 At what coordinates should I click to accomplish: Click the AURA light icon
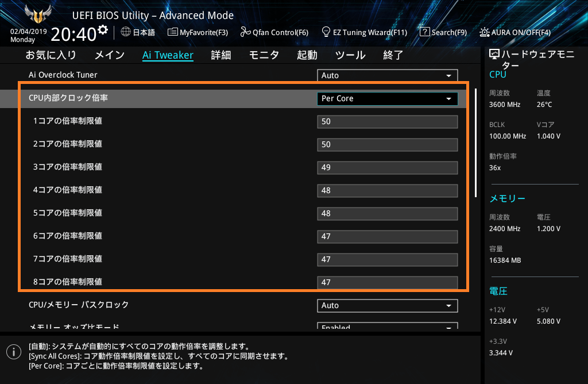coord(484,32)
